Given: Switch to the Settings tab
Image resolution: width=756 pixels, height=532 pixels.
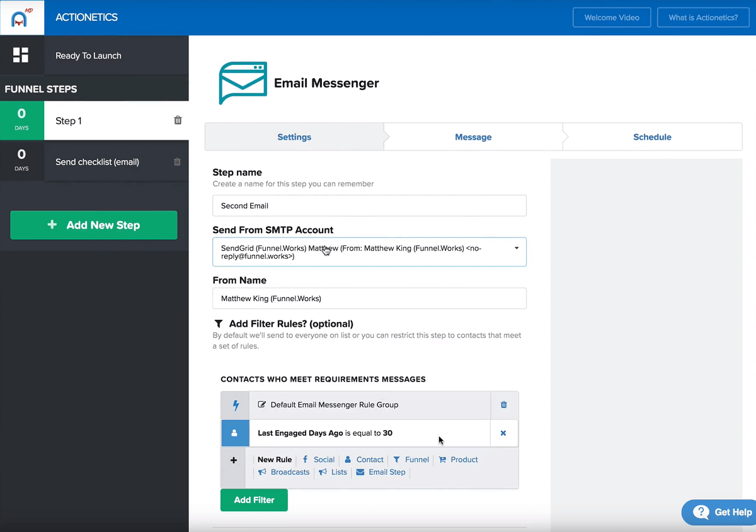Looking at the screenshot, I should click(x=294, y=137).
